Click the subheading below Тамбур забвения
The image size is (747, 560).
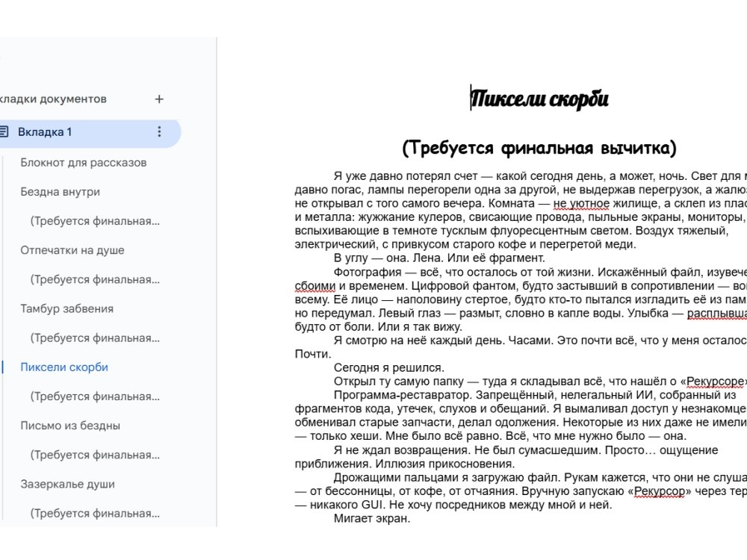(95, 338)
